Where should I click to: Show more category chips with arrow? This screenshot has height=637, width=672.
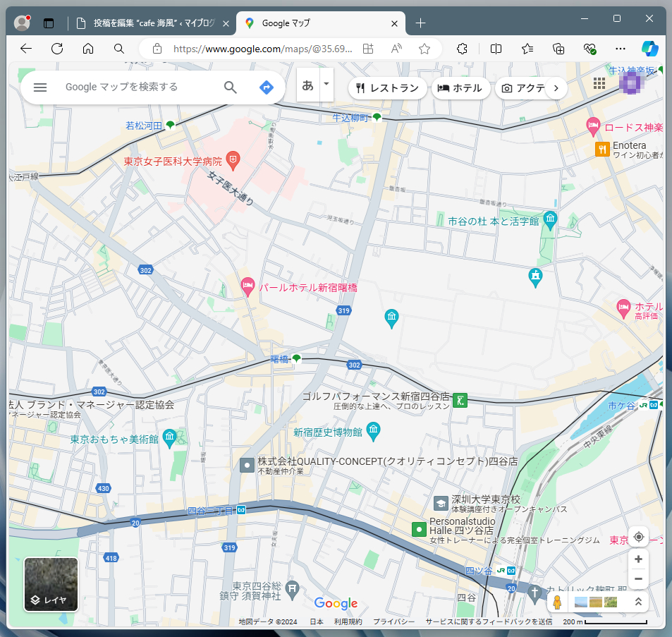pyautogui.click(x=556, y=88)
